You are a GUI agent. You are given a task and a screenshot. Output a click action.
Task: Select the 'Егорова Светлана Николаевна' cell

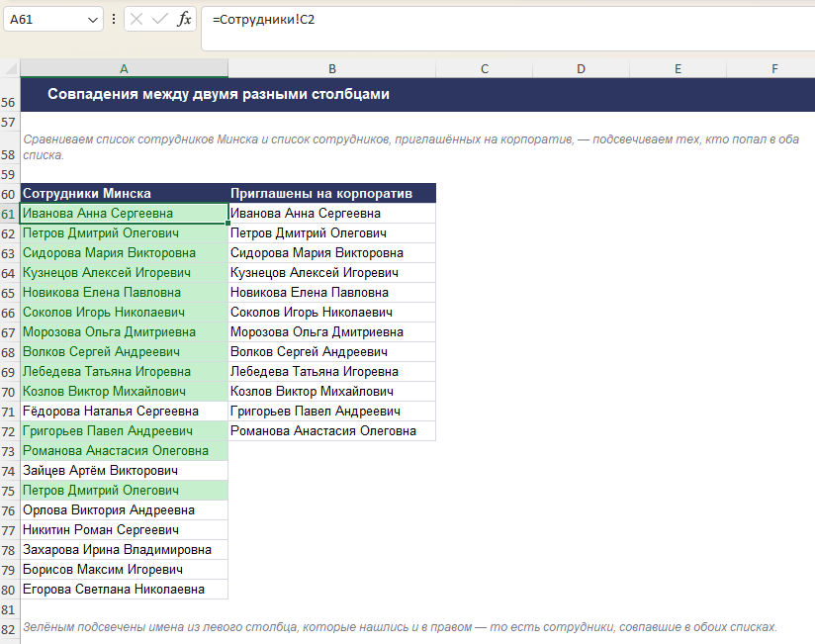pos(125,590)
